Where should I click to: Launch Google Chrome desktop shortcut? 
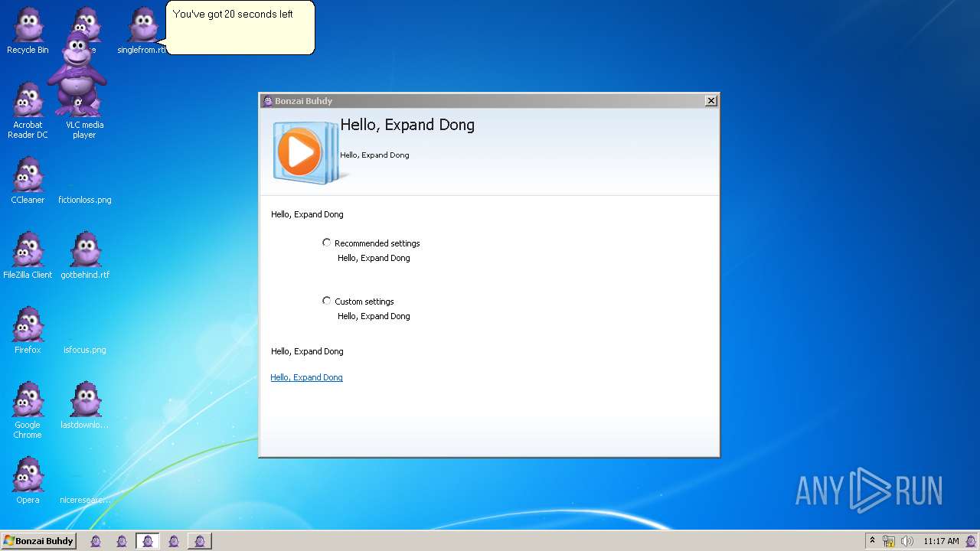28,410
